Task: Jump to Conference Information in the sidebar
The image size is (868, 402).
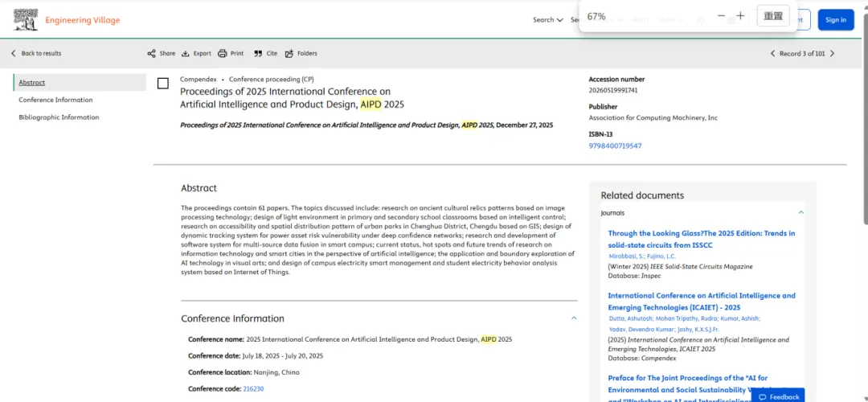Action: click(x=55, y=100)
